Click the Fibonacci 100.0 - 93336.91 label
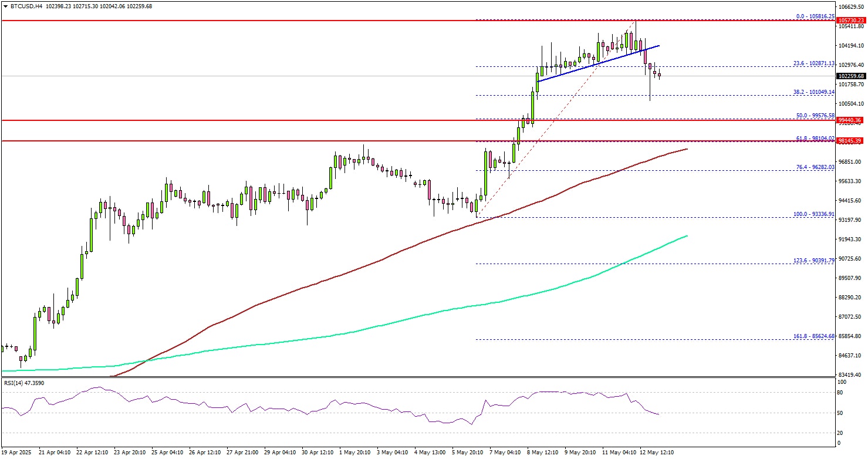This screenshot has height=459, width=868. 812,214
